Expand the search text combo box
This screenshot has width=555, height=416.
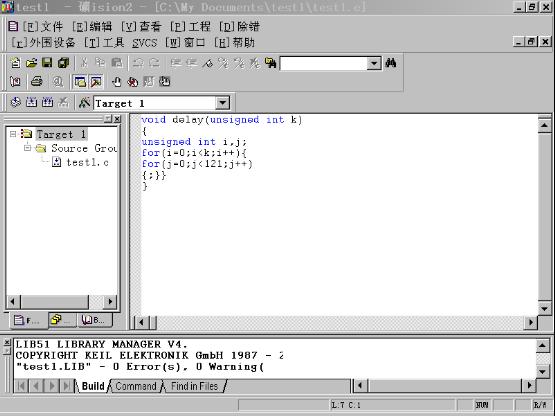coord(373,63)
